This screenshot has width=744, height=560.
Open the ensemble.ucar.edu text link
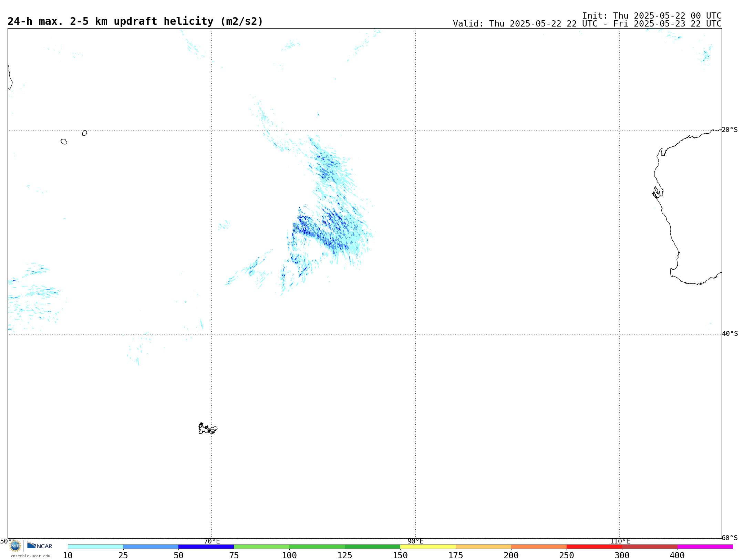click(x=31, y=556)
